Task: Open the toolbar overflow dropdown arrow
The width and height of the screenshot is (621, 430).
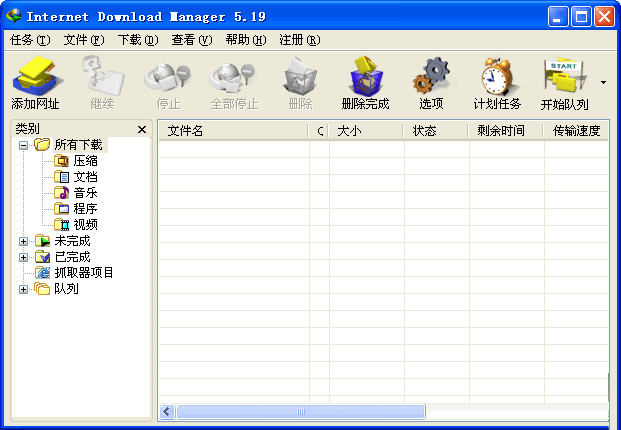Action: tap(603, 82)
